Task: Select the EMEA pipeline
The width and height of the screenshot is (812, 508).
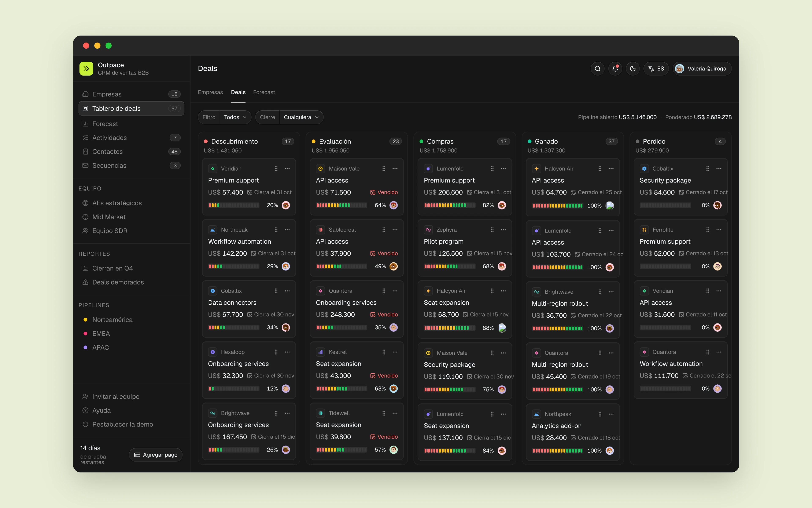Action: pyautogui.click(x=131, y=334)
